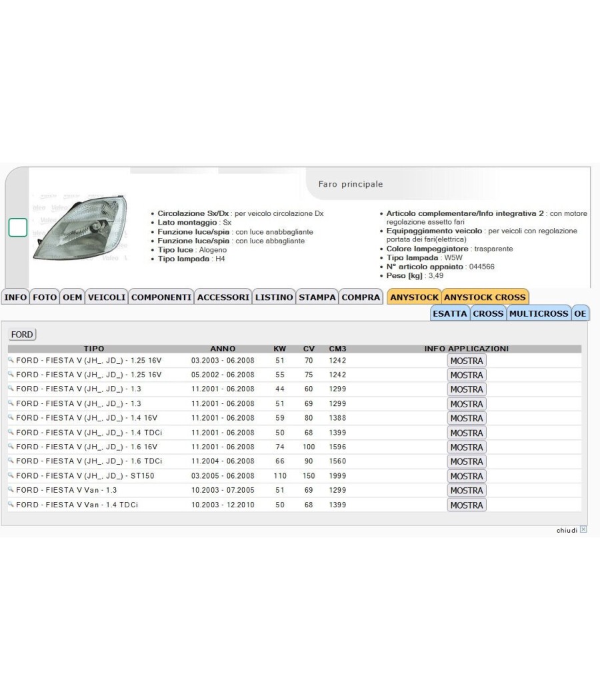
Task: Click magnifier icon beside Fiesta 1.25 16V 55 kW
Action: point(11,374)
